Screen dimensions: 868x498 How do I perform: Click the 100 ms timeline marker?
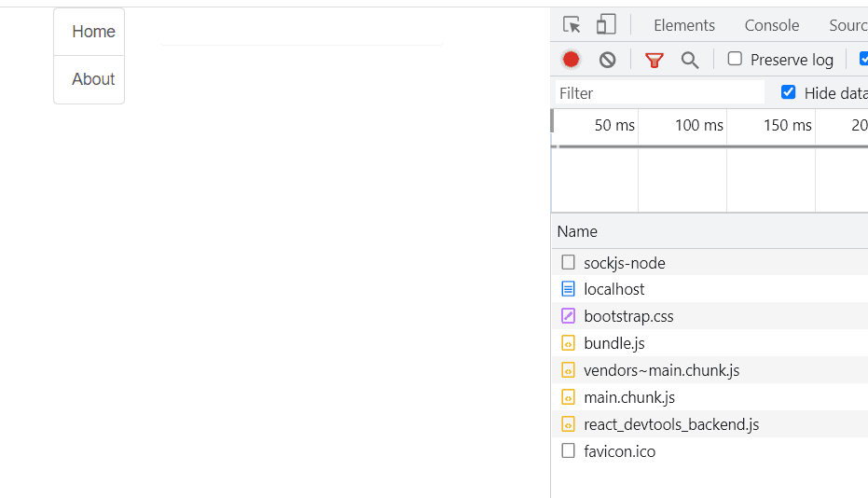[699, 125]
